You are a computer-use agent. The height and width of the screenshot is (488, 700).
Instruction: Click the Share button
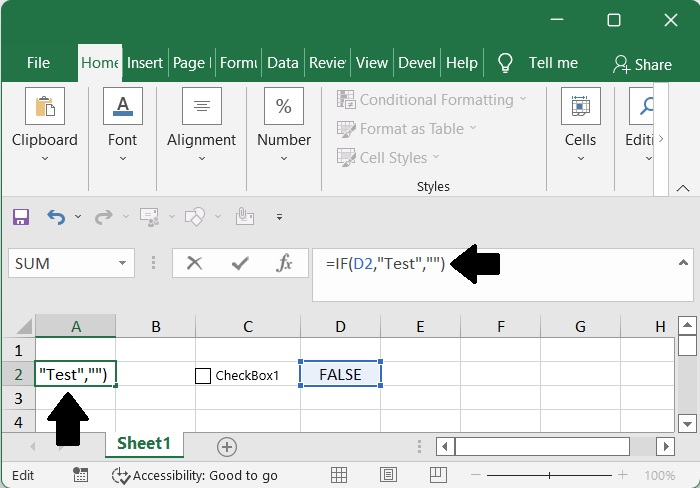(642, 64)
